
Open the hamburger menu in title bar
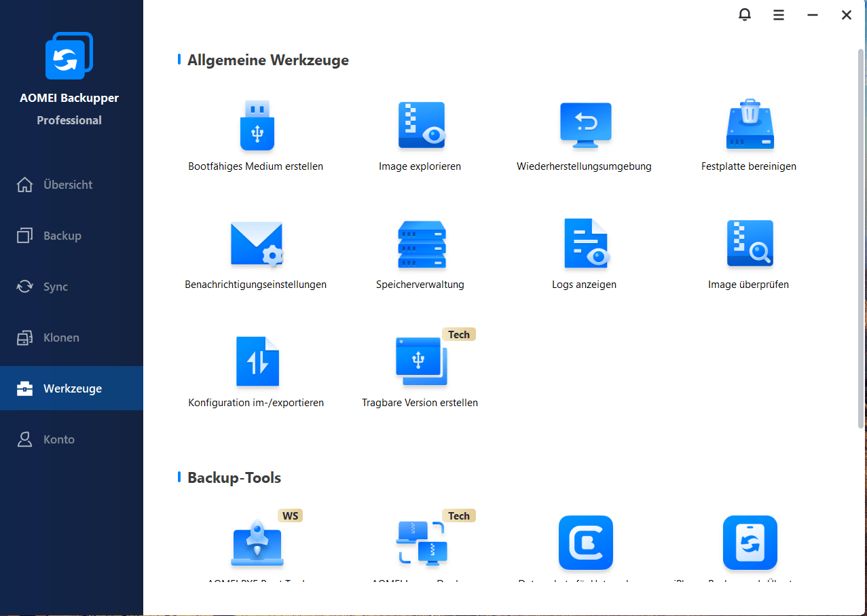point(779,15)
